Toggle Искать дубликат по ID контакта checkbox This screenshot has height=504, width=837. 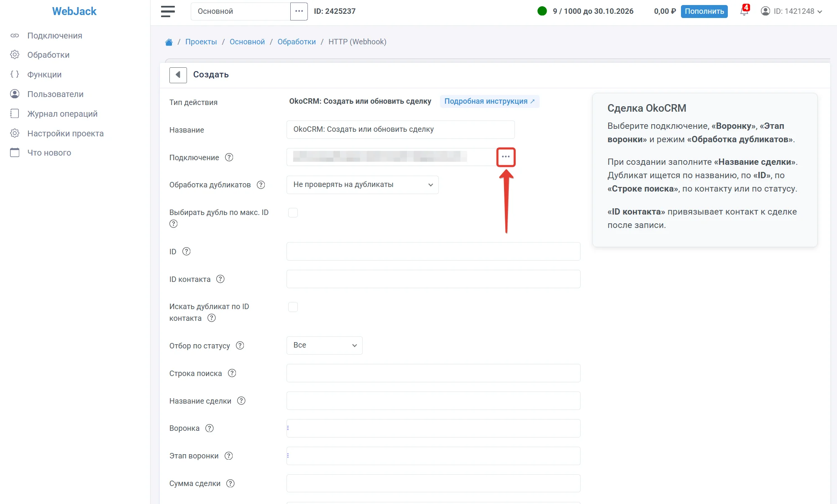pos(293,307)
